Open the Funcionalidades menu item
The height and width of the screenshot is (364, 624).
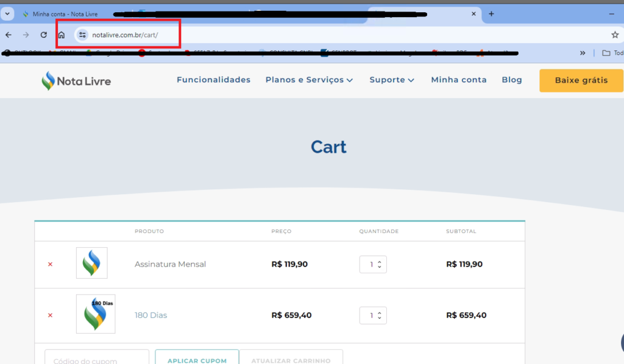(213, 80)
